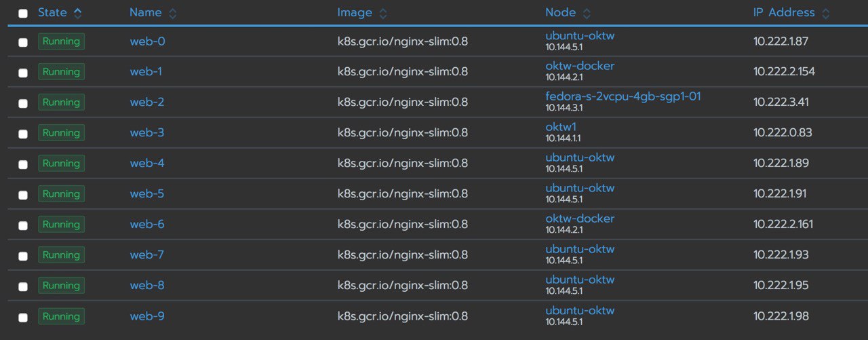Open the web-6 pod link
This screenshot has width=868, height=340.
(147, 225)
